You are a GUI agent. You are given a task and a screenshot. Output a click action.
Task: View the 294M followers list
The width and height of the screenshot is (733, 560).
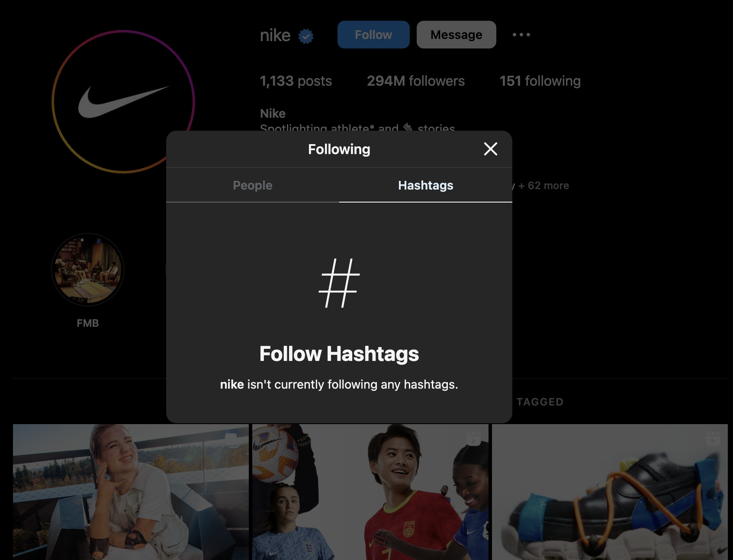point(415,81)
